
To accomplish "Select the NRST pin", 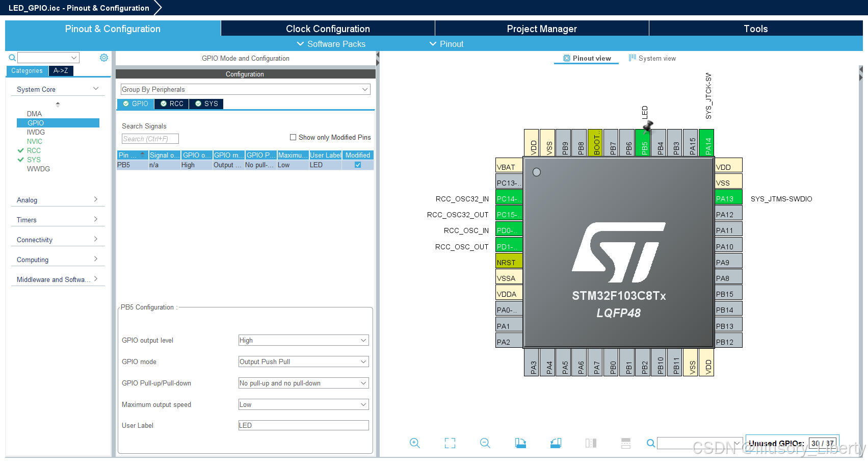I will click(x=509, y=262).
